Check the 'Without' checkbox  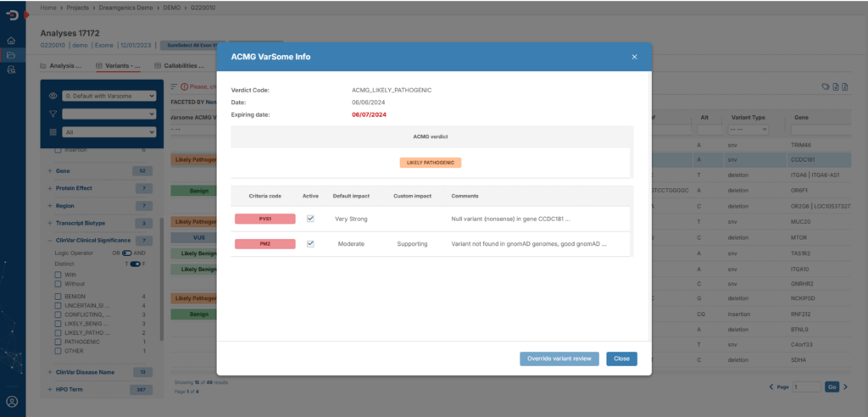coord(58,284)
